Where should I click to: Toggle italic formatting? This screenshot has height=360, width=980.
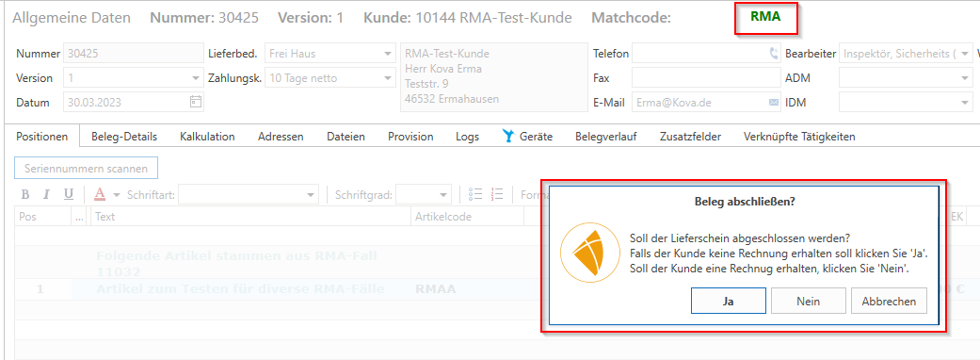click(x=45, y=195)
